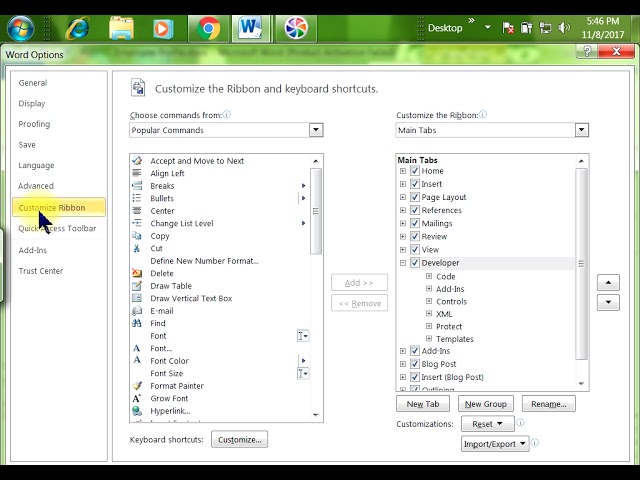Select the Quick Access Toolbar category
Viewport: 640px width, 480px height.
click(57, 229)
